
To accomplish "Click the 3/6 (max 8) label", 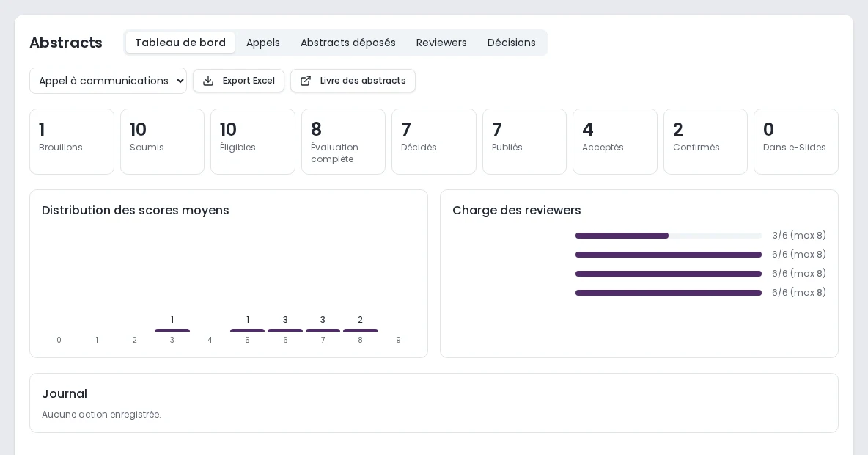I will pyautogui.click(x=799, y=236).
